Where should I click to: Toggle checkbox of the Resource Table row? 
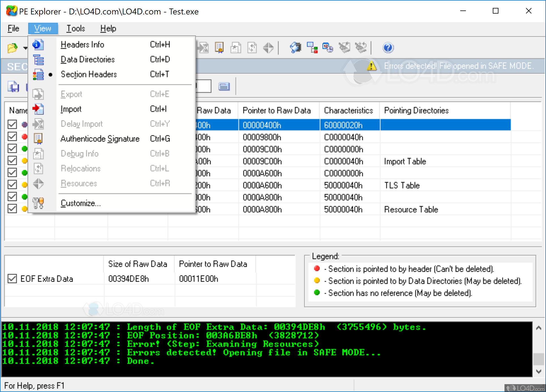[x=12, y=209]
